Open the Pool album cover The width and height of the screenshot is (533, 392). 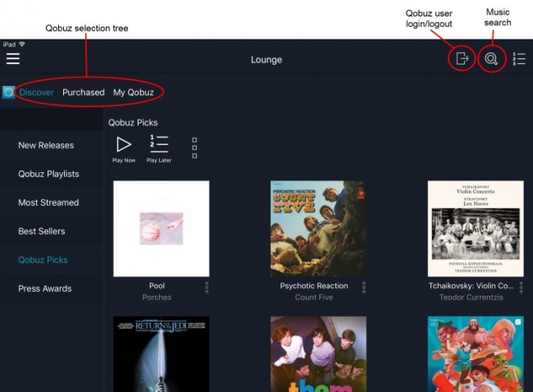click(161, 229)
